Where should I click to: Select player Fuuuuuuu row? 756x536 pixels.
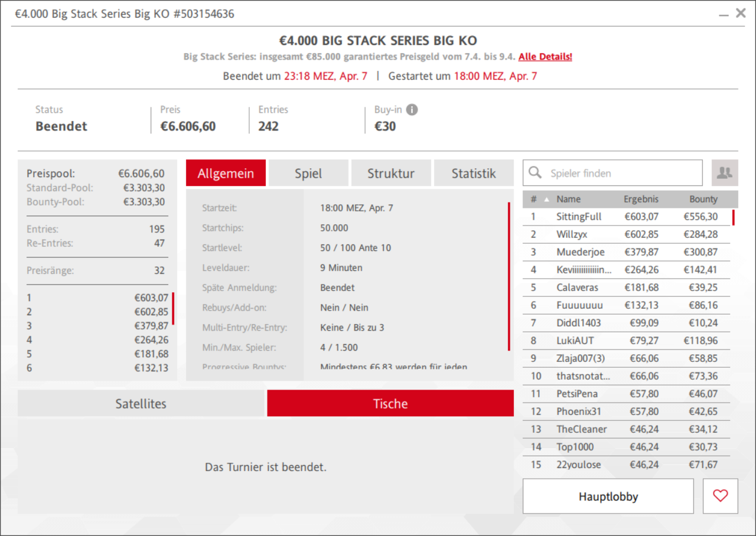tap(627, 305)
